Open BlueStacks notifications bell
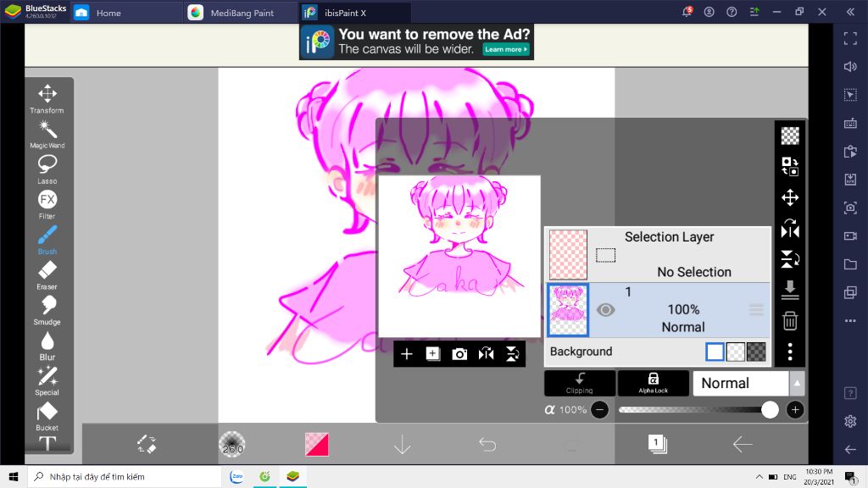 pos(687,12)
